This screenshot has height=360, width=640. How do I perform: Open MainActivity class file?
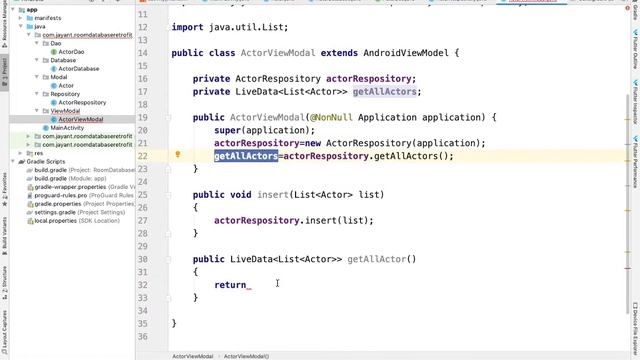pyautogui.click(x=67, y=128)
